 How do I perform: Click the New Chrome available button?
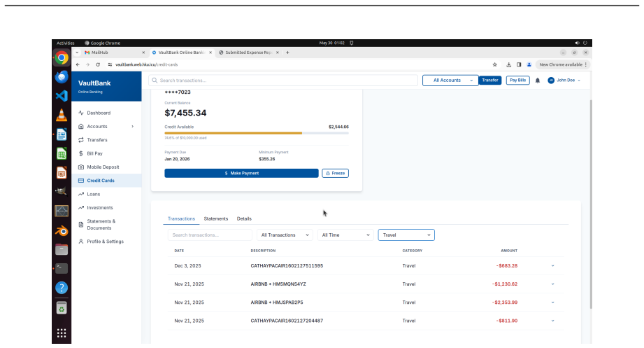[563, 64]
